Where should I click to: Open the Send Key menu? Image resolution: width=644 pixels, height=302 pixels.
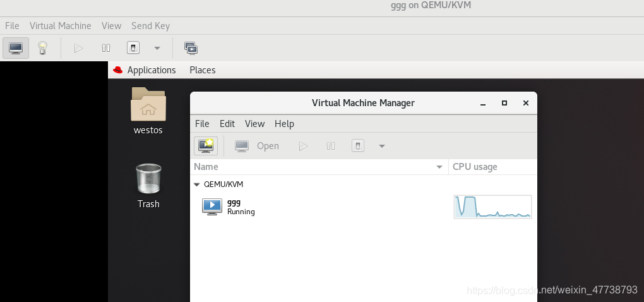click(150, 26)
